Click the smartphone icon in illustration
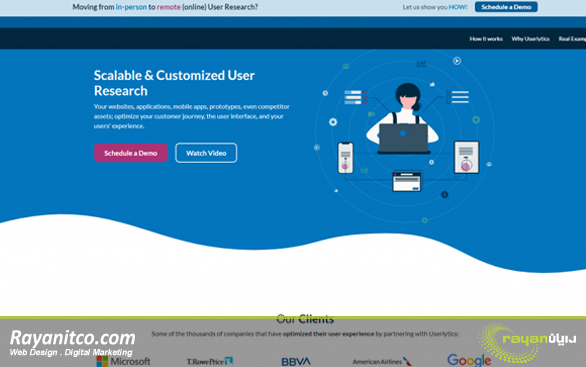Image resolution: width=586 pixels, height=367 pixels. (x=345, y=158)
